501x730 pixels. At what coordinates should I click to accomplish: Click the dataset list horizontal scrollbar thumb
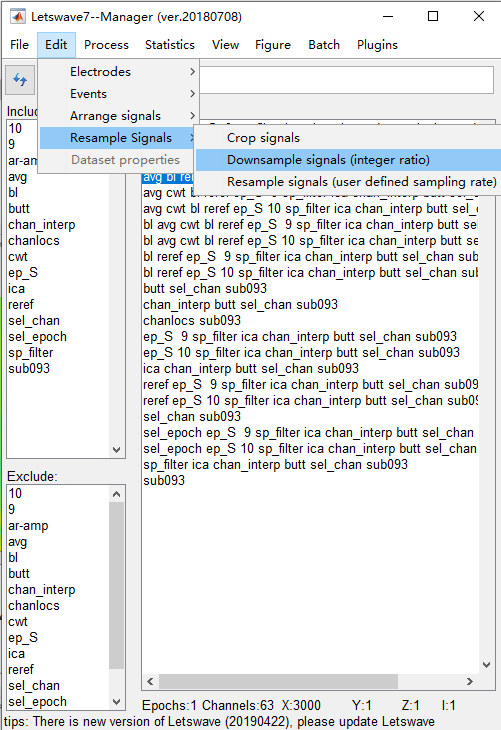pyautogui.click(x=278, y=682)
